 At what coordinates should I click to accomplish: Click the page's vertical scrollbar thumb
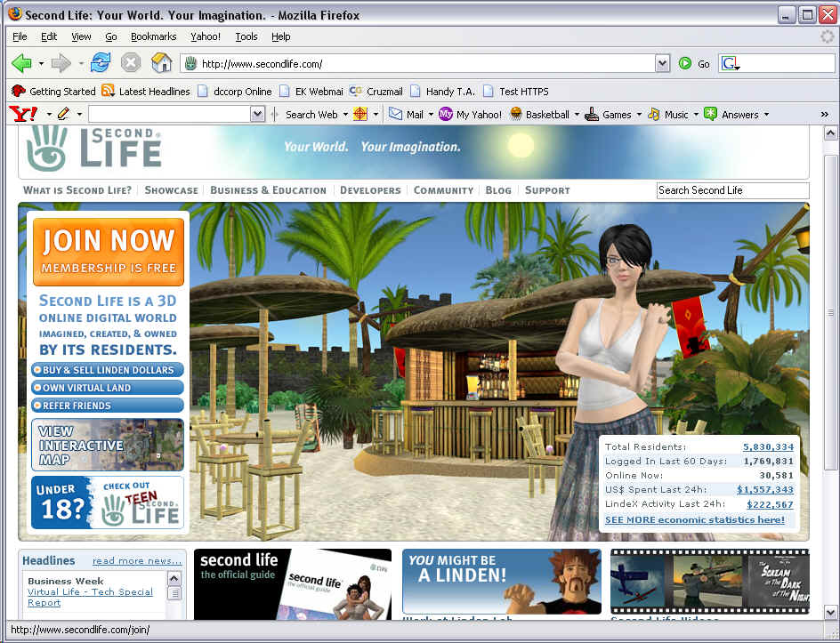point(831,311)
